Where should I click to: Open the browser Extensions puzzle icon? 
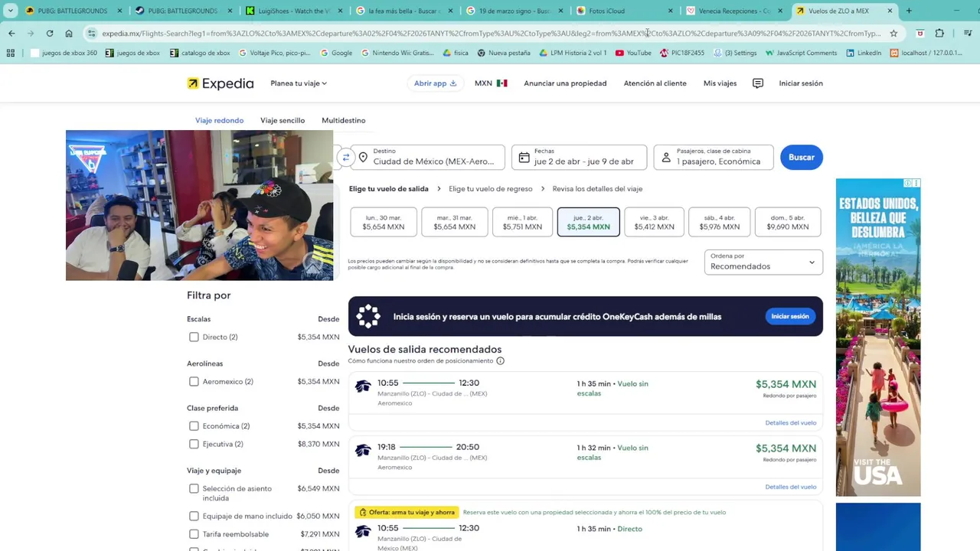click(x=939, y=34)
